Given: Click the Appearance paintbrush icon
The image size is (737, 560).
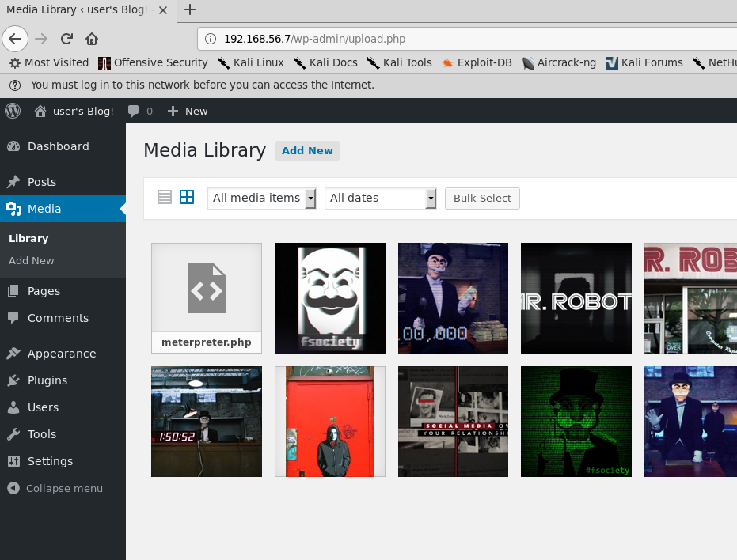Looking at the screenshot, I should [x=13, y=354].
